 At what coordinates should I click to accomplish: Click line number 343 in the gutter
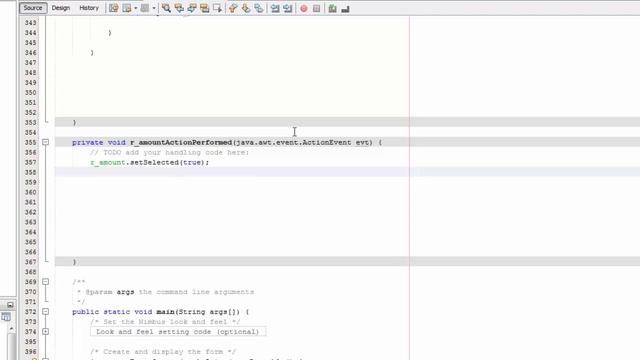(31, 23)
